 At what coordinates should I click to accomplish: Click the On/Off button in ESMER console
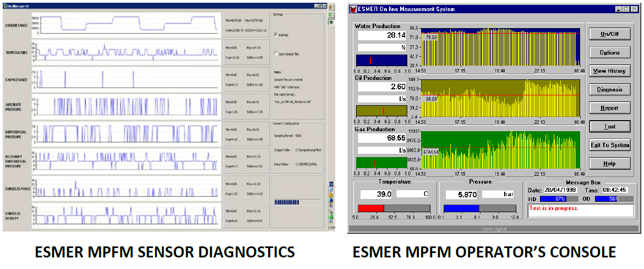click(x=609, y=34)
